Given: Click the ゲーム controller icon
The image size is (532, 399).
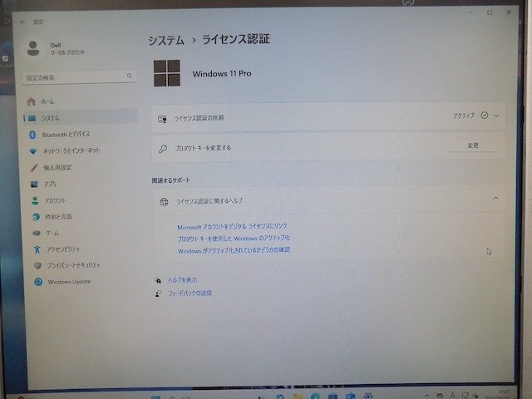Looking at the screenshot, I should (x=37, y=233).
